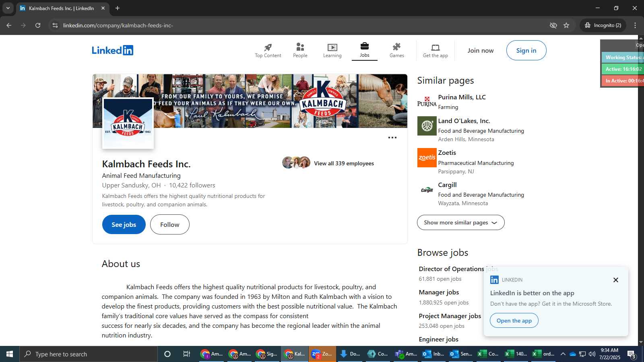
Task: Go back using the browser back arrow
Action: click(x=9, y=25)
